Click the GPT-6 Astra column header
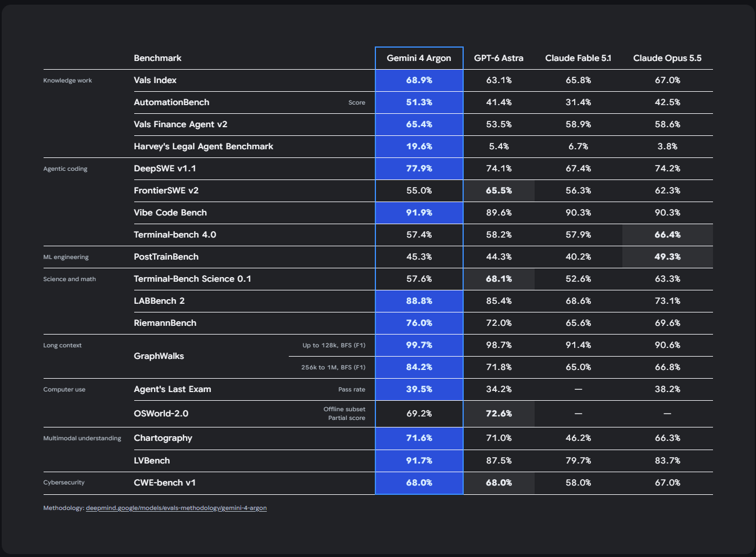This screenshot has height=557, width=756. click(499, 58)
